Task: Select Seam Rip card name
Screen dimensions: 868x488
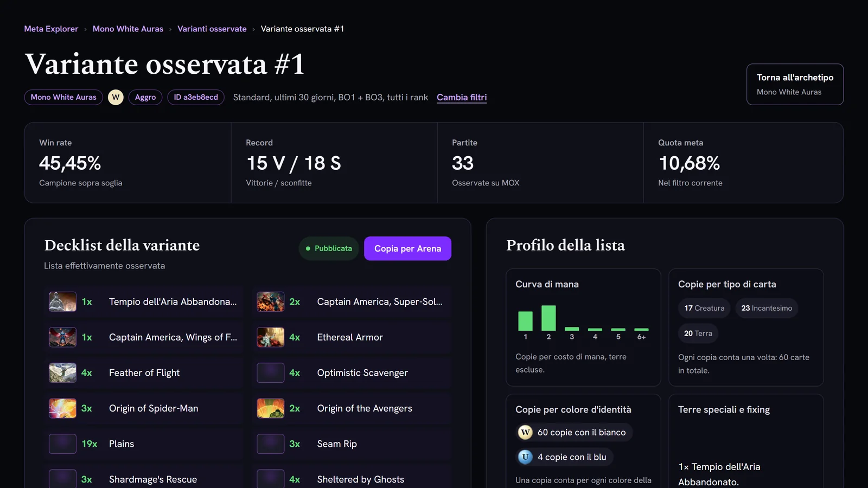Action: (337, 444)
